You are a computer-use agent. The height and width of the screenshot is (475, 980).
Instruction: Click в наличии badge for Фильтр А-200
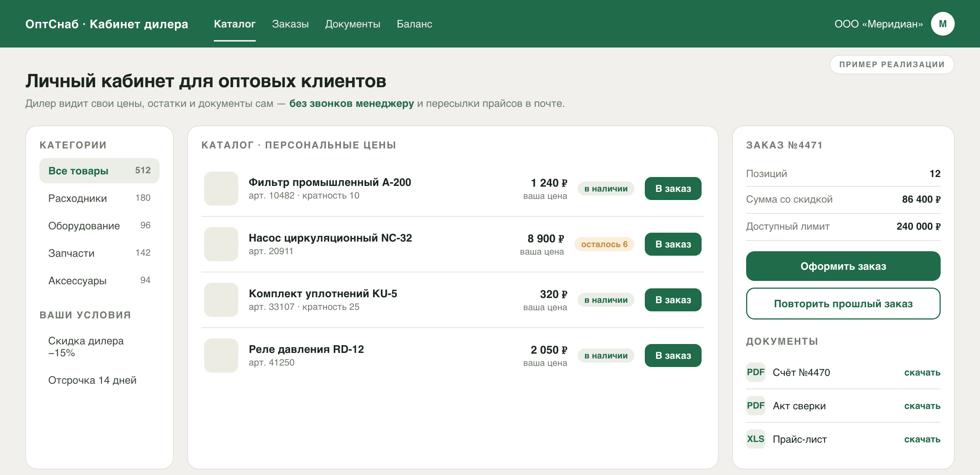(606, 189)
